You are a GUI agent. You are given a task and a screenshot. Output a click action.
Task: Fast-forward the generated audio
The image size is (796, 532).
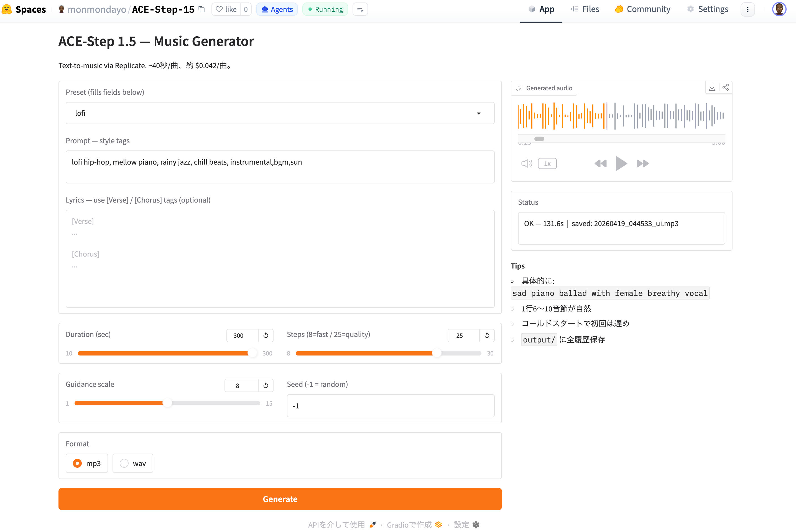coord(642,163)
